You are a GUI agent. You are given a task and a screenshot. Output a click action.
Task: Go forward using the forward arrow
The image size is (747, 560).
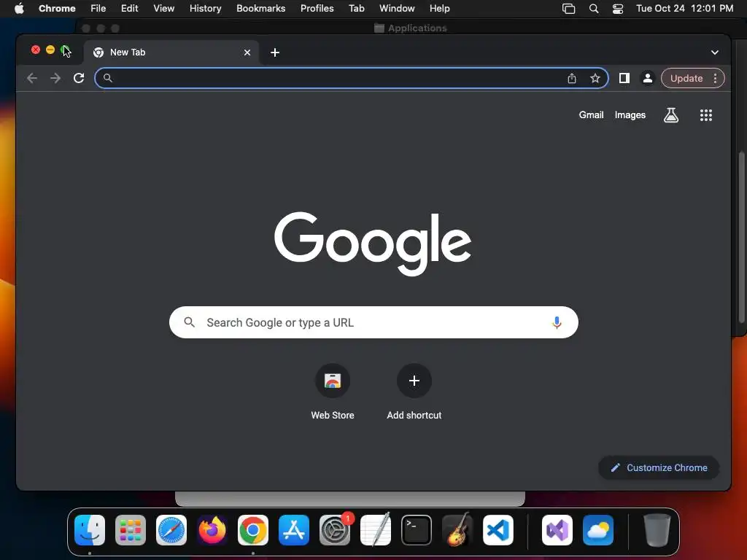[55, 78]
